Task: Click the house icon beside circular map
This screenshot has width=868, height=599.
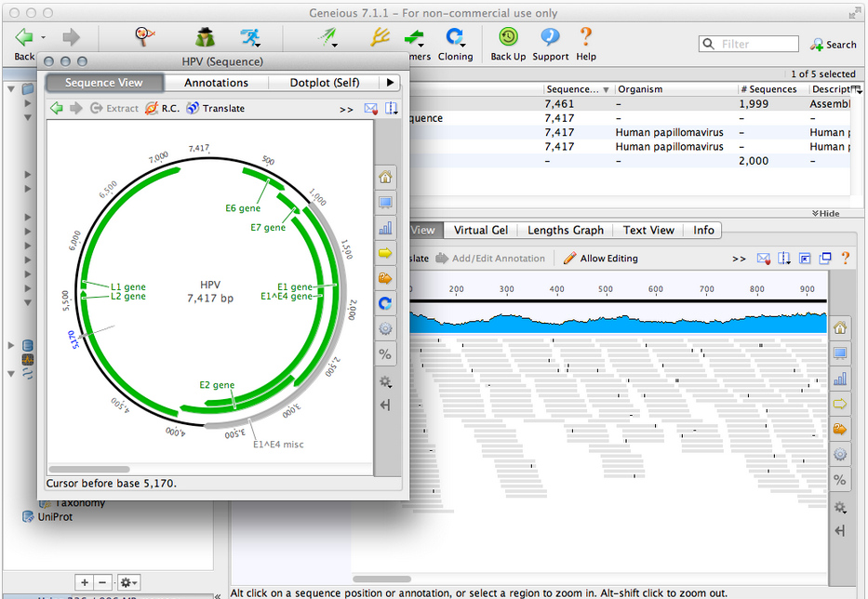Action: pyautogui.click(x=385, y=177)
